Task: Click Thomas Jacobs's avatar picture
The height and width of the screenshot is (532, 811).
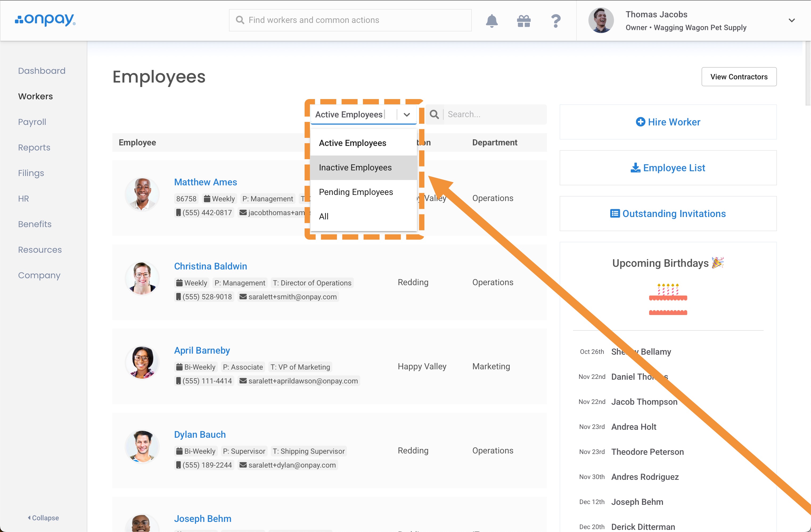Action: point(601,21)
